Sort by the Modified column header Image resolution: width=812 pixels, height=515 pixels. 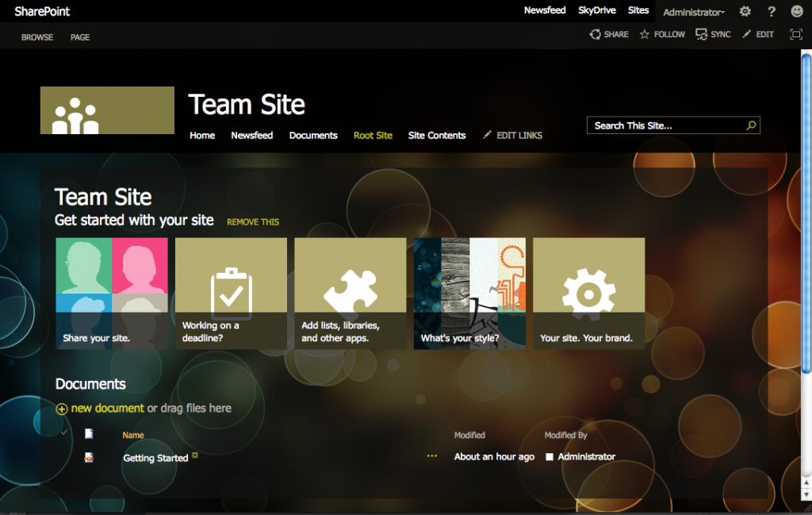[469, 435]
